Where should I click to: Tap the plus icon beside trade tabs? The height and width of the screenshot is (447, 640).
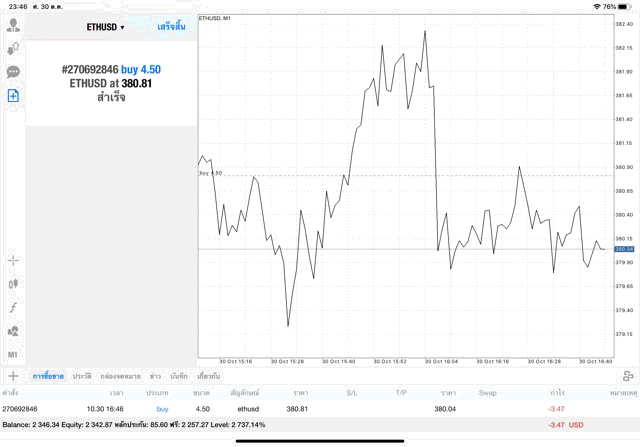13,376
